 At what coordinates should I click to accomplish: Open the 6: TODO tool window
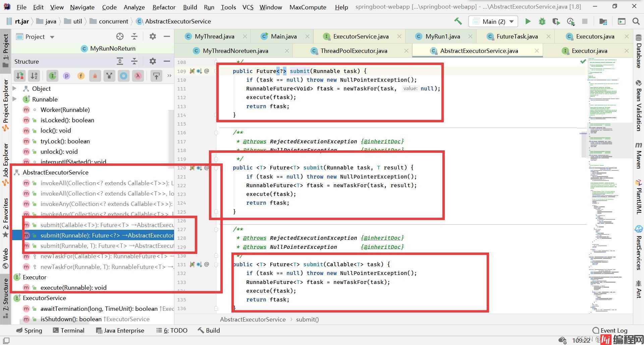172,330
